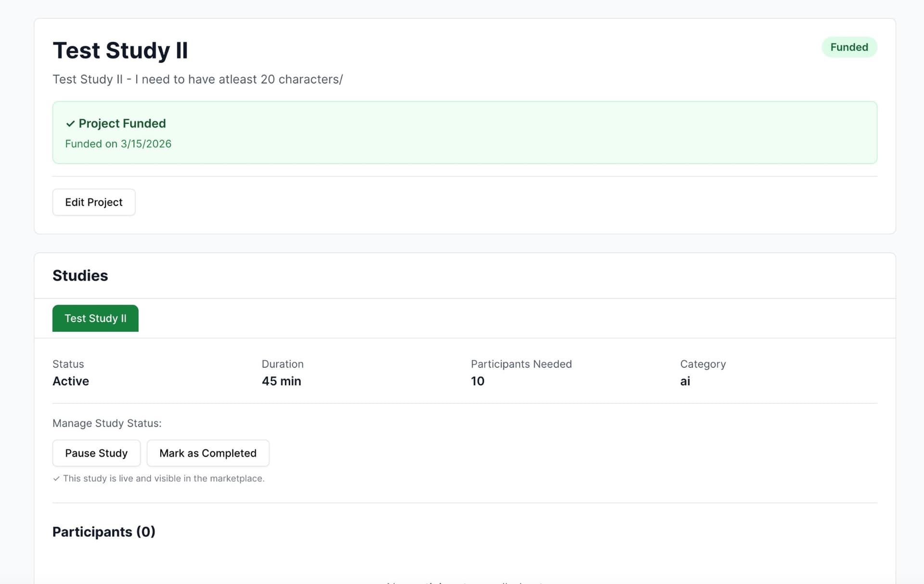Click the ai category value
The height and width of the screenshot is (584, 924).
685,381
